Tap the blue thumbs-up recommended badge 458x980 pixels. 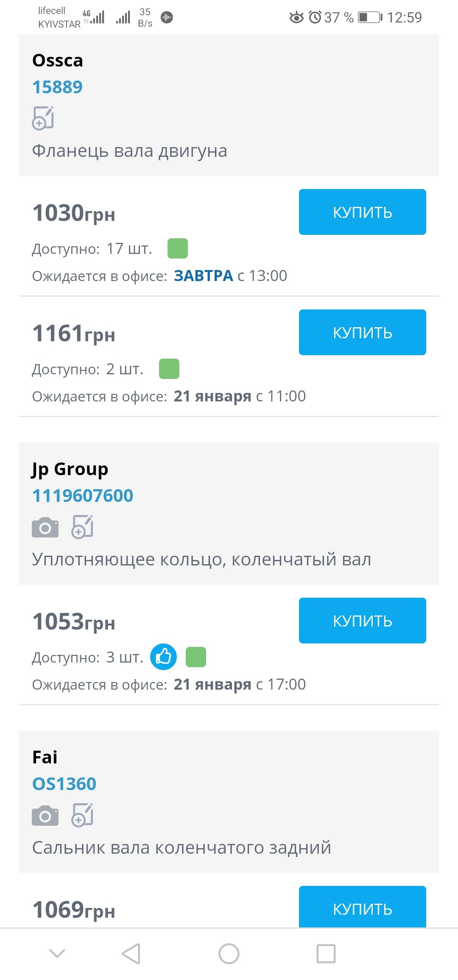pyautogui.click(x=163, y=657)
